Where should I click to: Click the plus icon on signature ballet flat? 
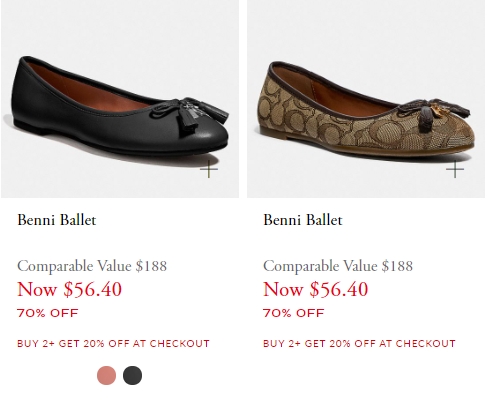click(x=455, y=169)
